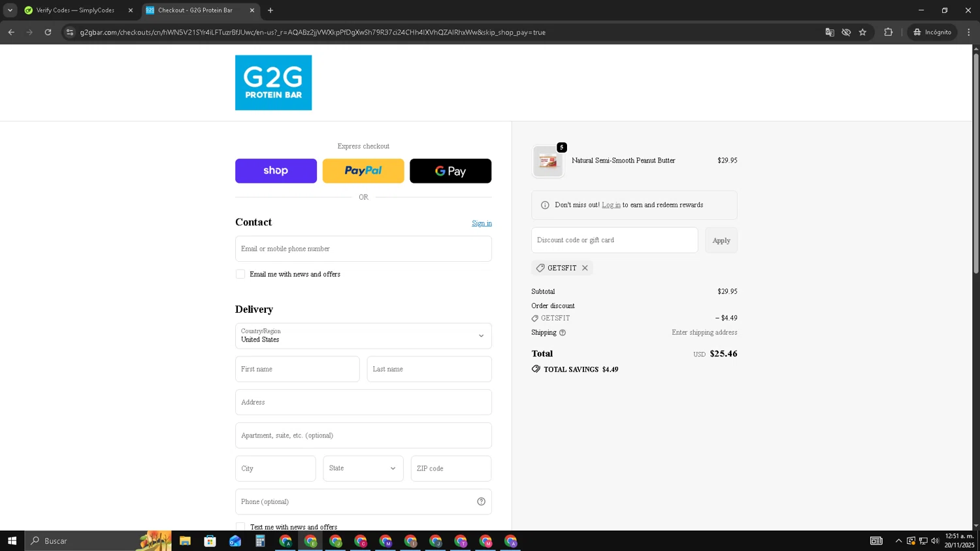Check 'Text me with news and offers'
This screenshot has height=551, width=980.
coord(240,526)
